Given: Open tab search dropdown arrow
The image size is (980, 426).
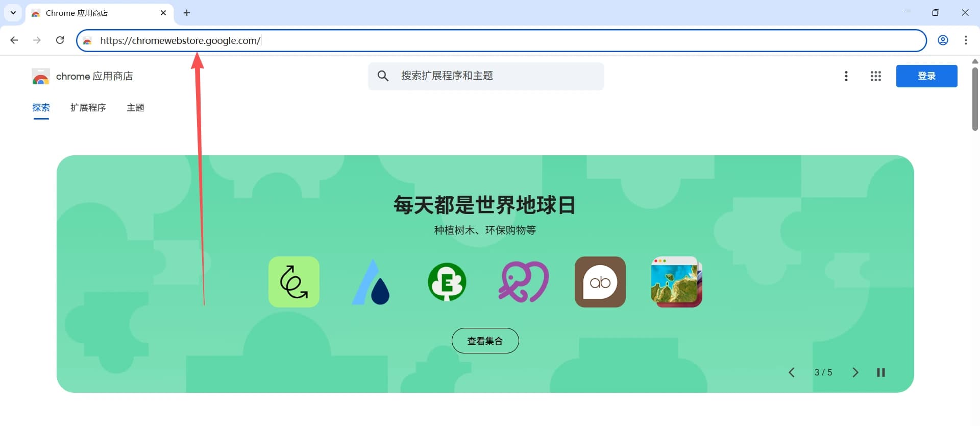Looking at the screenshot, I should [13, 13].
